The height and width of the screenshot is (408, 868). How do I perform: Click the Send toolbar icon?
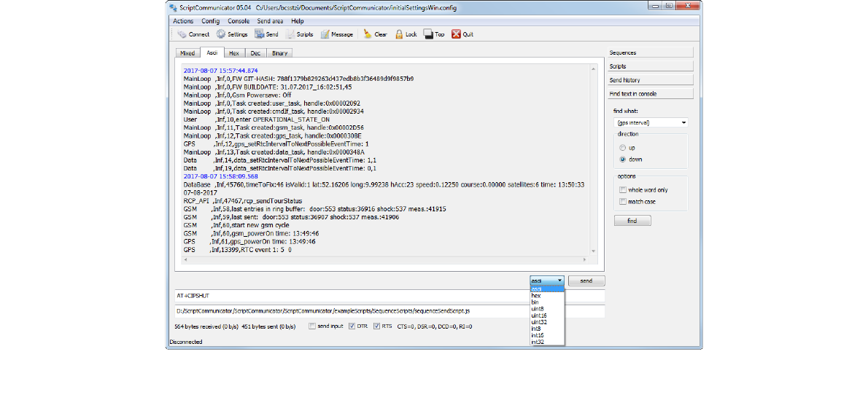266,34
